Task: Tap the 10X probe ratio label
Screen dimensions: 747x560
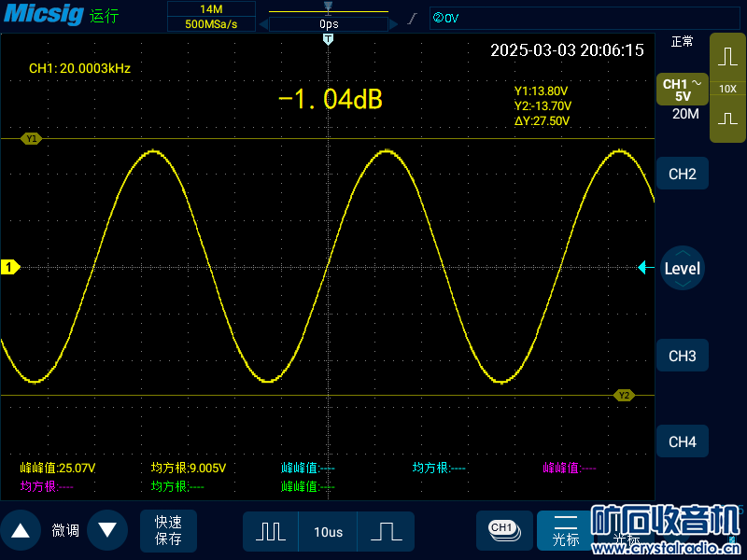Action: coord(727,89)
